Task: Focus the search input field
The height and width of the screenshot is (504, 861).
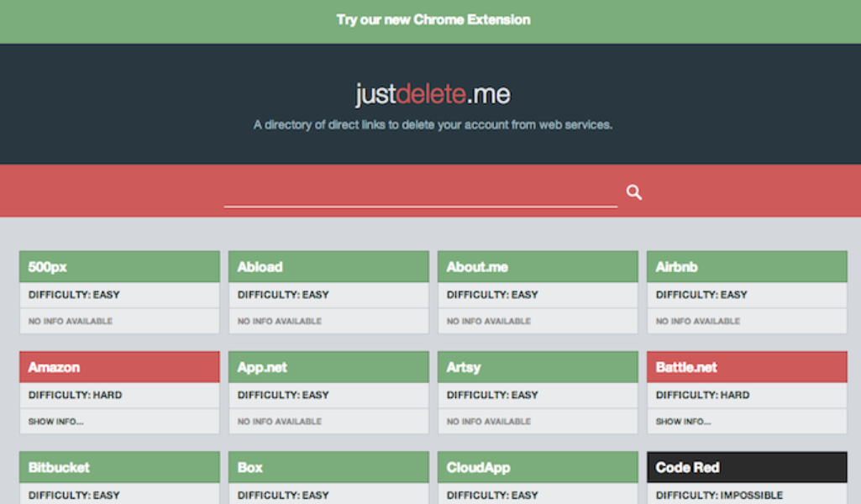Action: pos(421,193)
